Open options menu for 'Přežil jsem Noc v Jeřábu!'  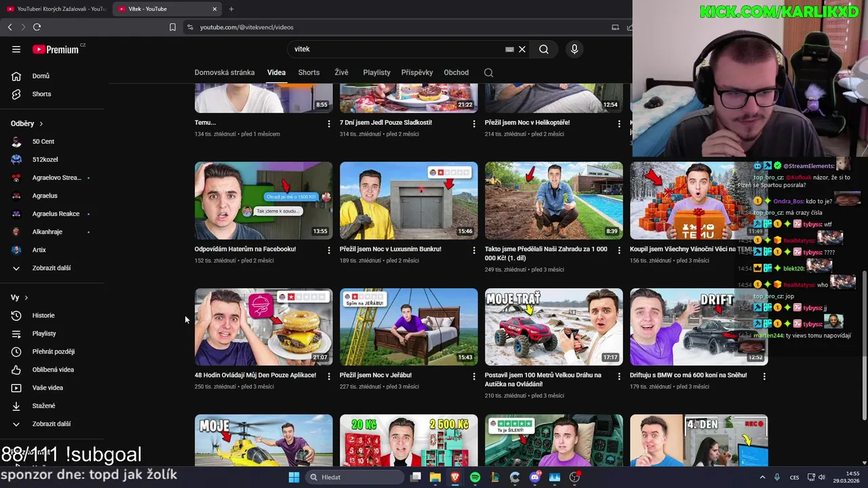point(474,376)
